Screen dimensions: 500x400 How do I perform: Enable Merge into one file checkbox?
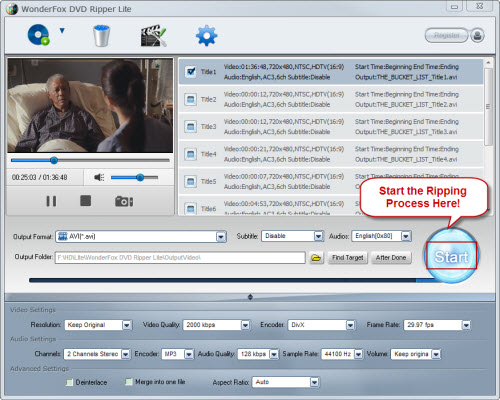click(128, 381)
